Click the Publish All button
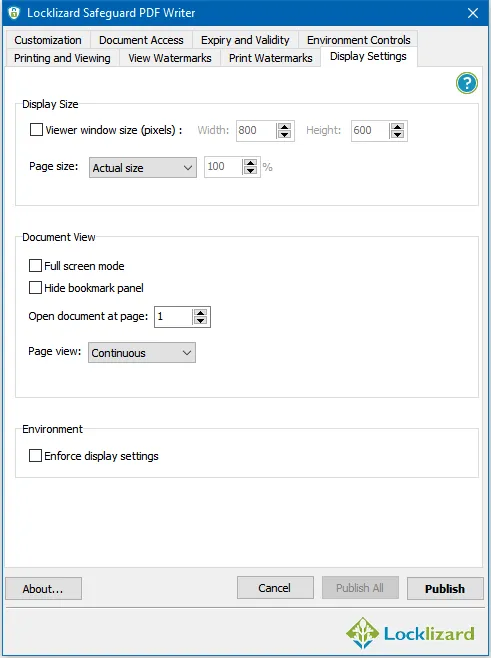 360,588
